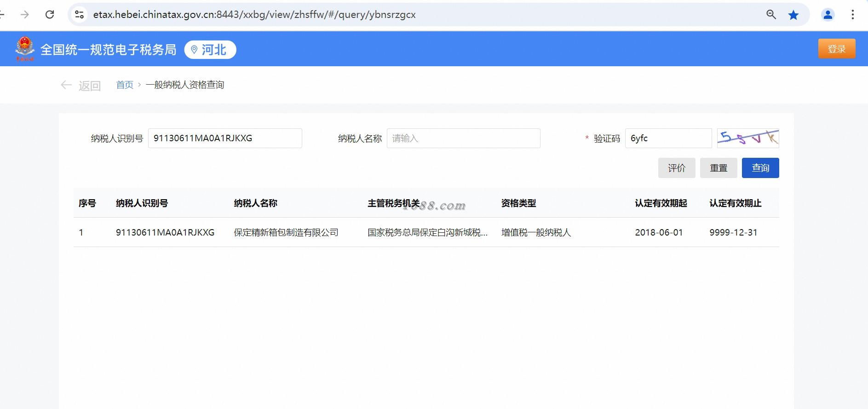Refresh the captcha image
This screenshot has height=409, width=868.
click(748, 138)
